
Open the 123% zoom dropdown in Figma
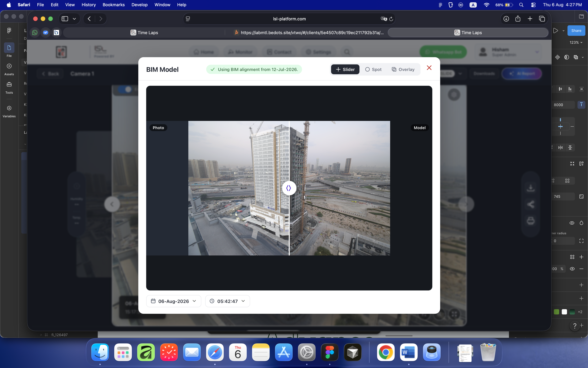pyautogui.click(x=576, y=42)
